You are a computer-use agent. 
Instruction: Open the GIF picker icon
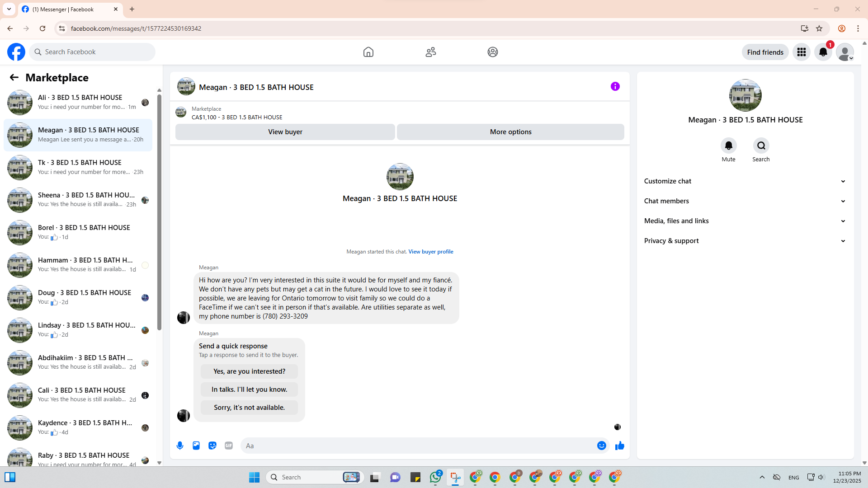click(x=229, y=446)
